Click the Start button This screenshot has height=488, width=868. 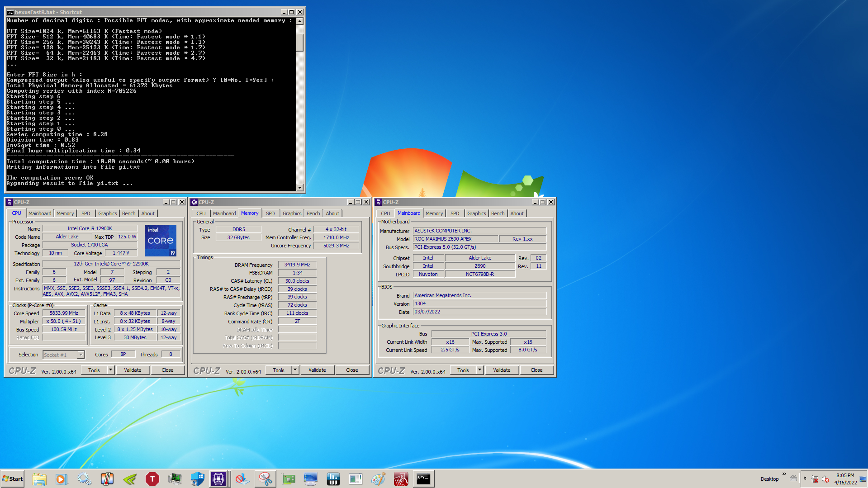(x=13, y=479)
